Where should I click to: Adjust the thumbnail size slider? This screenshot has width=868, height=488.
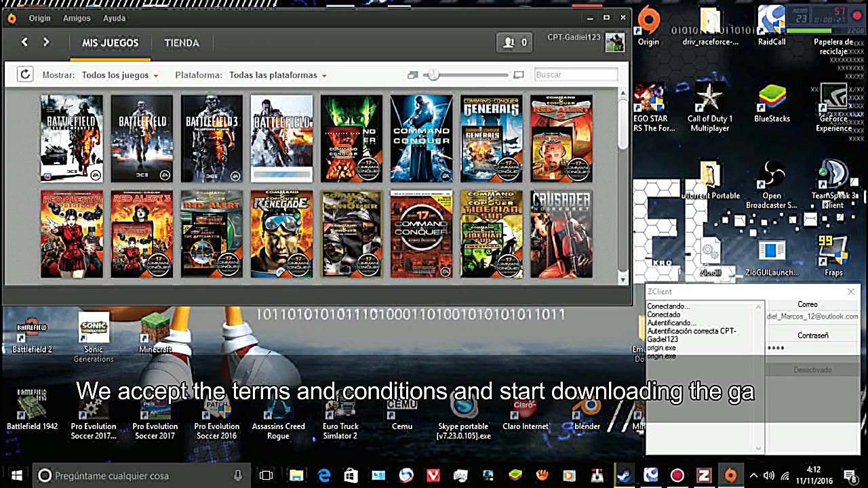(x=433, y=75)
